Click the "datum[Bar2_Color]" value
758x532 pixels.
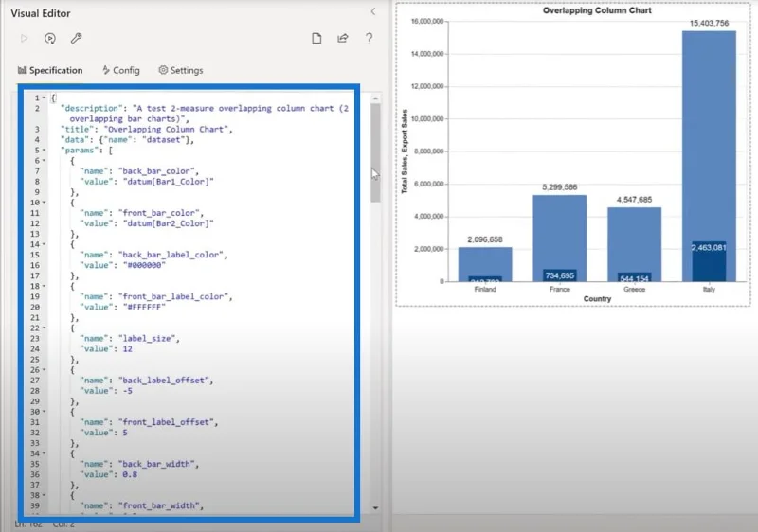tap(168, 223)
